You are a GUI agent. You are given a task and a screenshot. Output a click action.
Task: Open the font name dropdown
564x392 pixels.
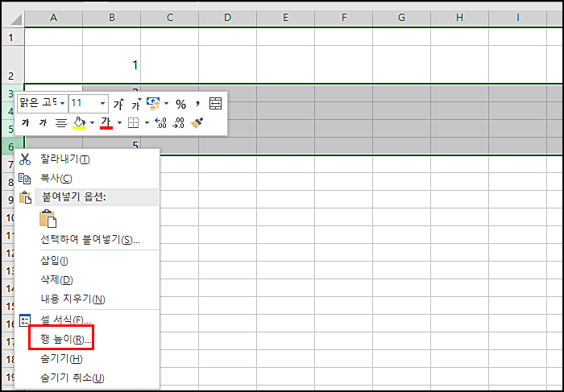[62, 104]
